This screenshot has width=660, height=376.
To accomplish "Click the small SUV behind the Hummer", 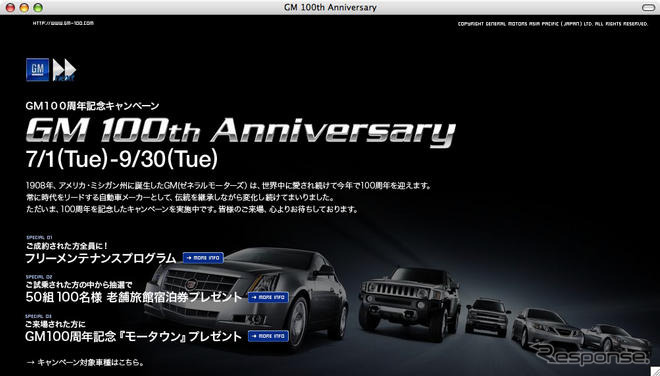I will pos(487,317).
